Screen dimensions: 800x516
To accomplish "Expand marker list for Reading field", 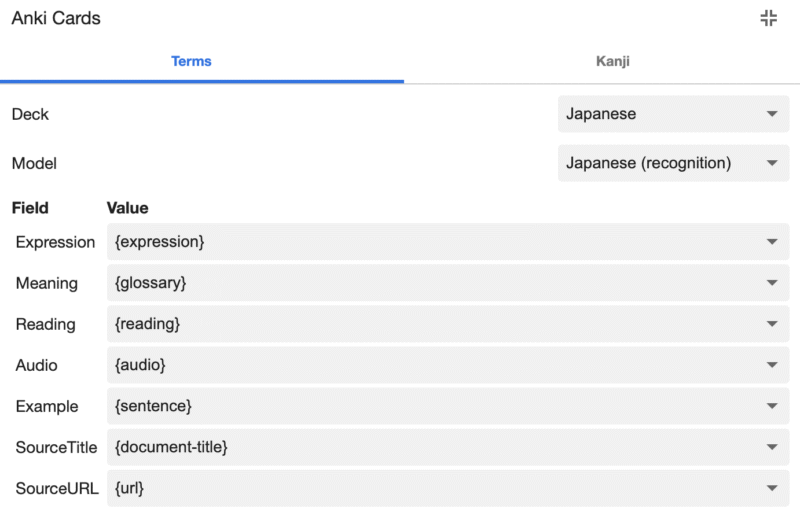I will coord(771,324).
